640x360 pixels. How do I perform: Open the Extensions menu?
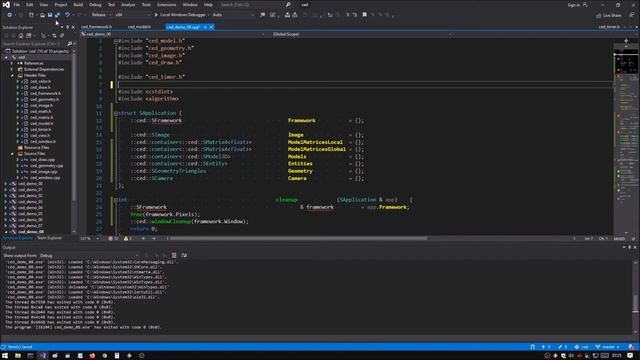167,4
